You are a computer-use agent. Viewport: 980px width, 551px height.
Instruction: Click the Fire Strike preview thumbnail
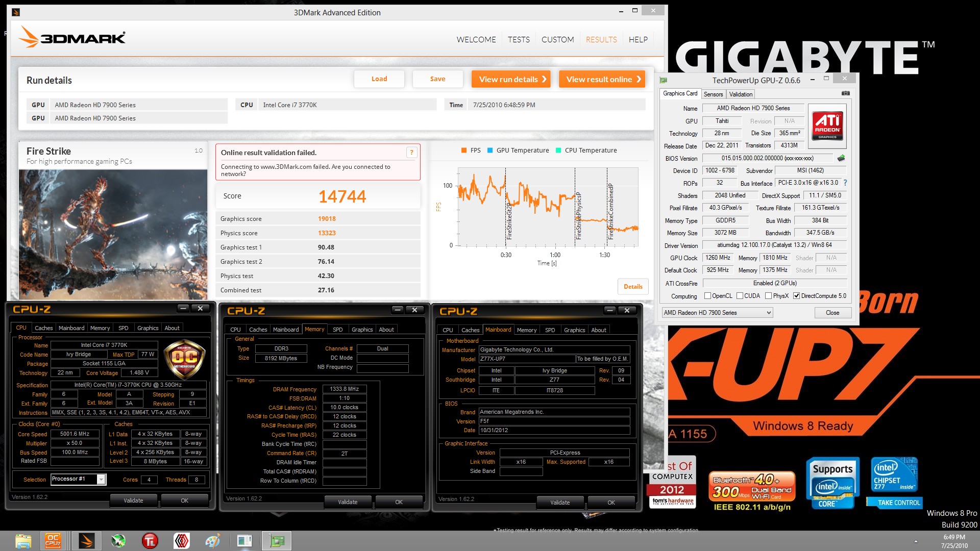click(113, 235)
